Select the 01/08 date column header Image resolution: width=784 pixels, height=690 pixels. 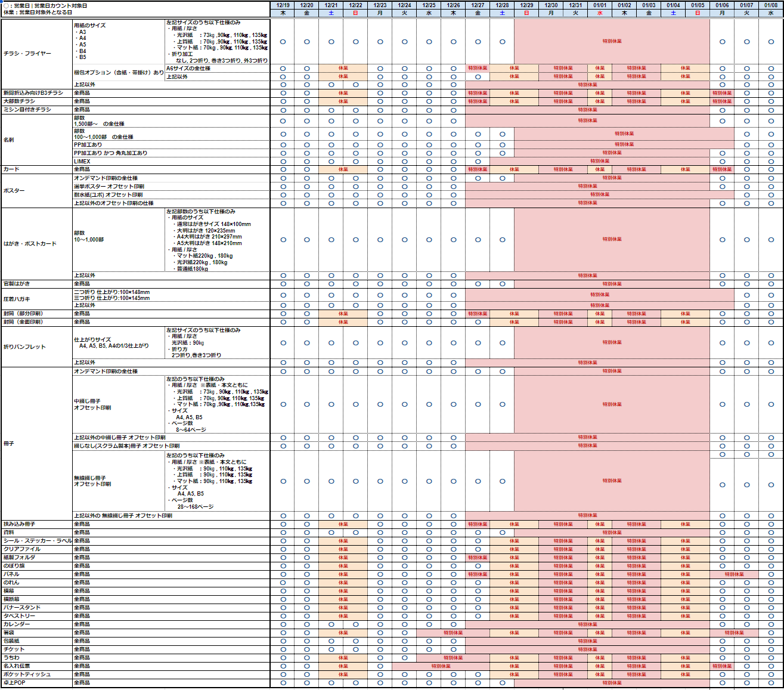(771, 5)
